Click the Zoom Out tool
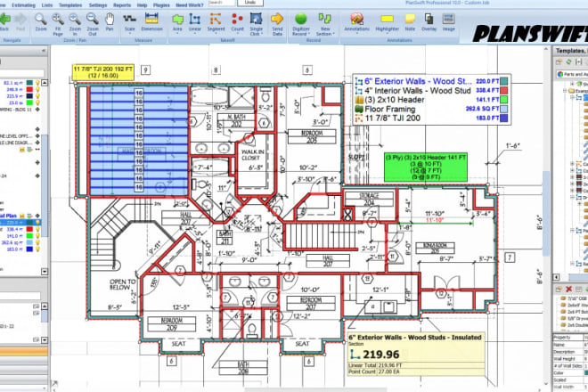The width and height of the screenshot is (588, 392). (x=93, y=23)
